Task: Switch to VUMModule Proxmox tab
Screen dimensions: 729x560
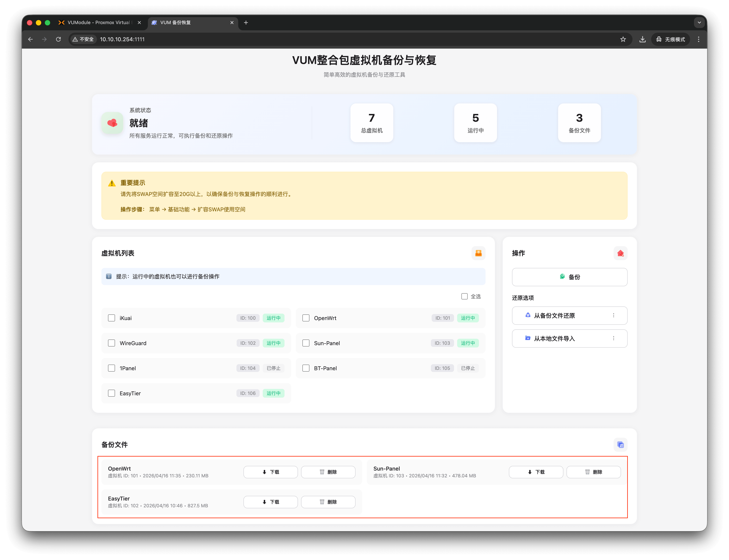Action: pos(99,23)
